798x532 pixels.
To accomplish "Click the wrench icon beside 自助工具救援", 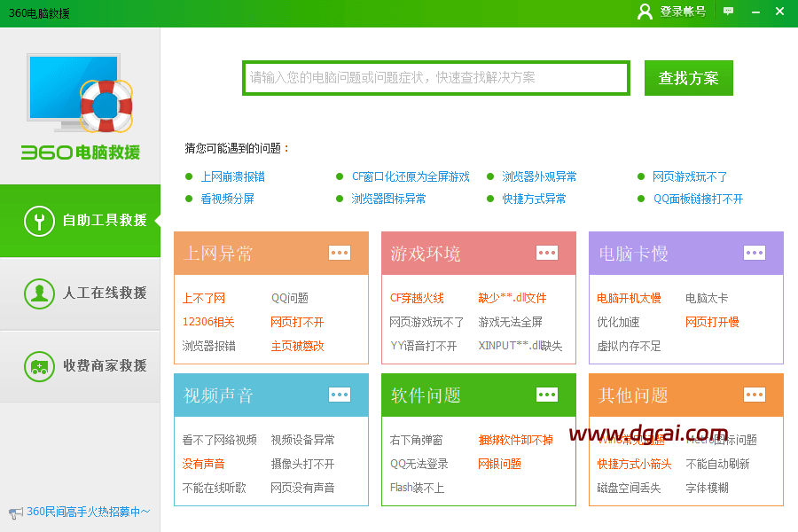I will click(39, 221).
